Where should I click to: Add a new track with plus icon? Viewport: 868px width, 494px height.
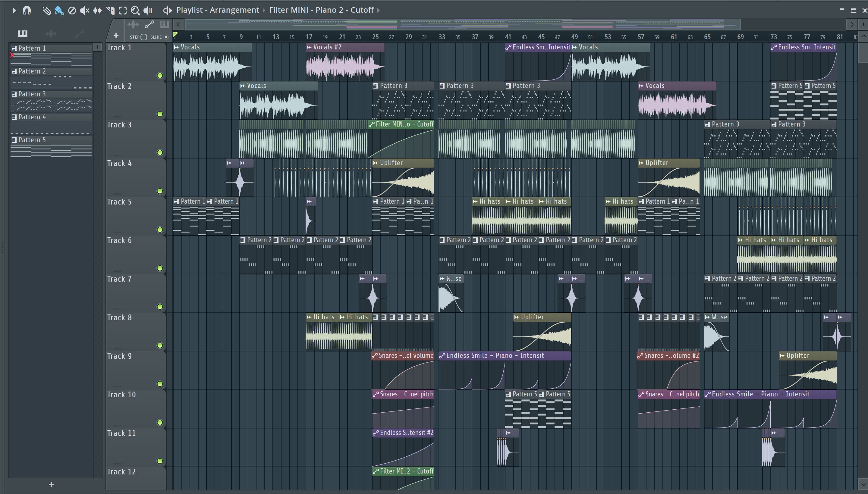click(x=116, y=35)
